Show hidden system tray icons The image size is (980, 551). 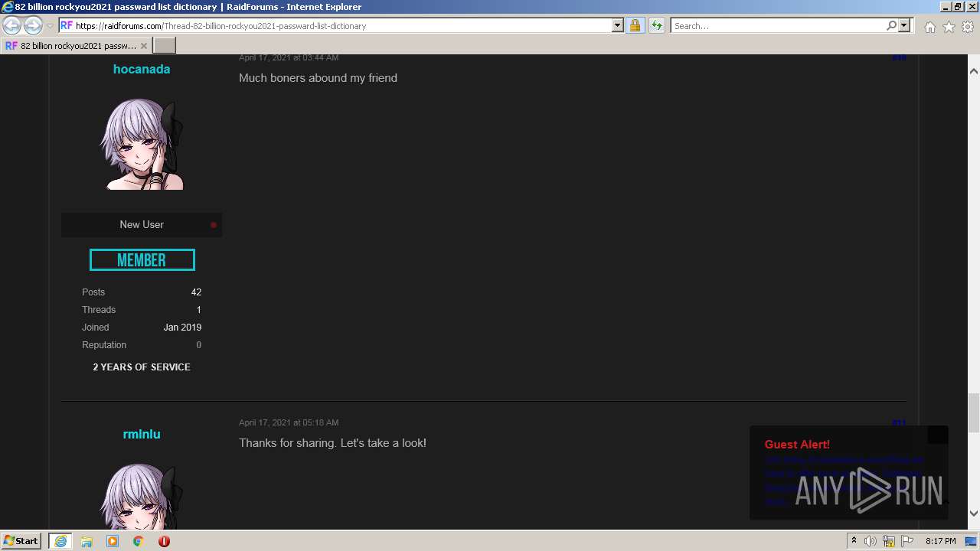click(854, 541)
